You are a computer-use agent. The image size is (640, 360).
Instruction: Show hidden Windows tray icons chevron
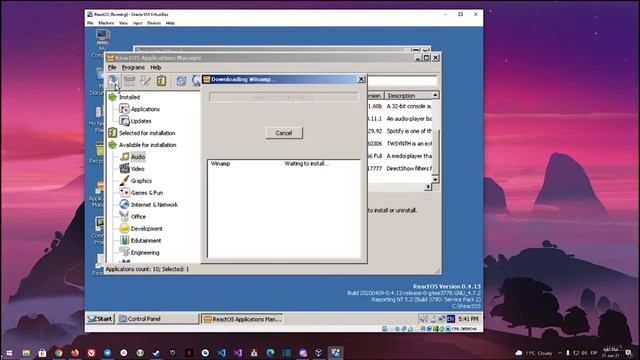tap(560, 353)
